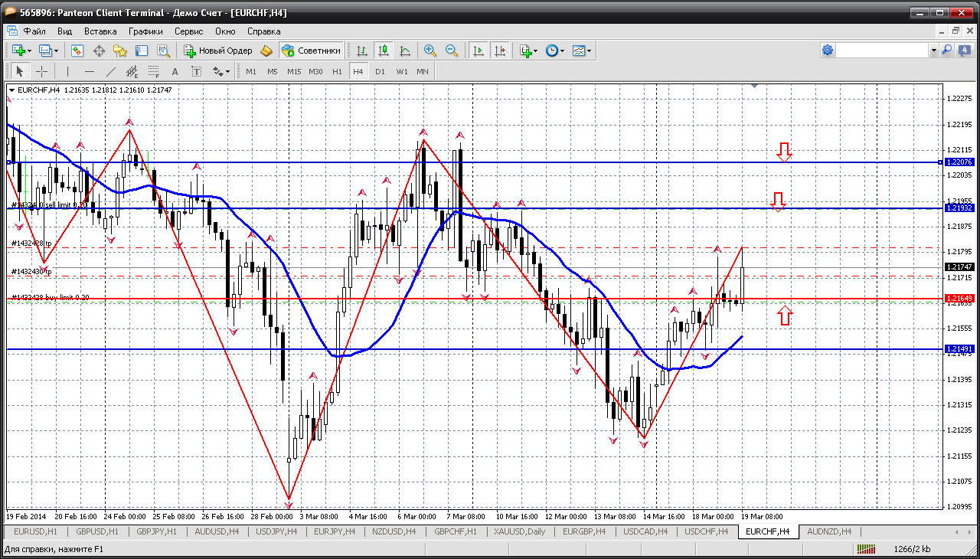
Task: Select the text label tool marked T
Action: click(x=196, y=71)
